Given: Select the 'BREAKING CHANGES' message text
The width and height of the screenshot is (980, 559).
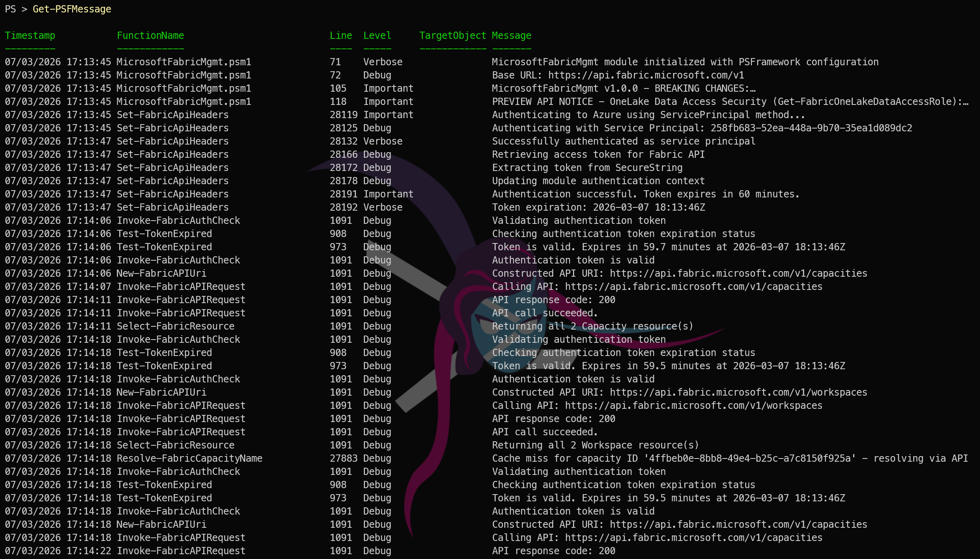Looking at the screenshot, I should pyautogui.click(x=624, y=88).
